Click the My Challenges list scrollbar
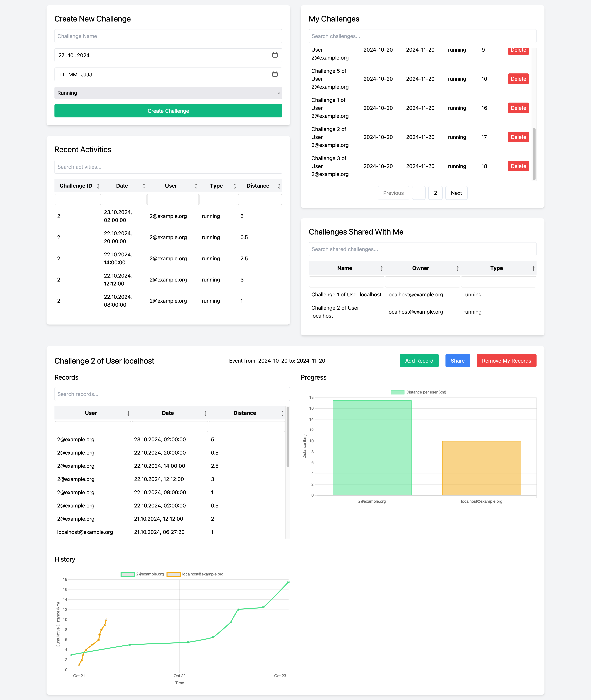The height and width of the screenshot is (700, 591). [534, 154]
